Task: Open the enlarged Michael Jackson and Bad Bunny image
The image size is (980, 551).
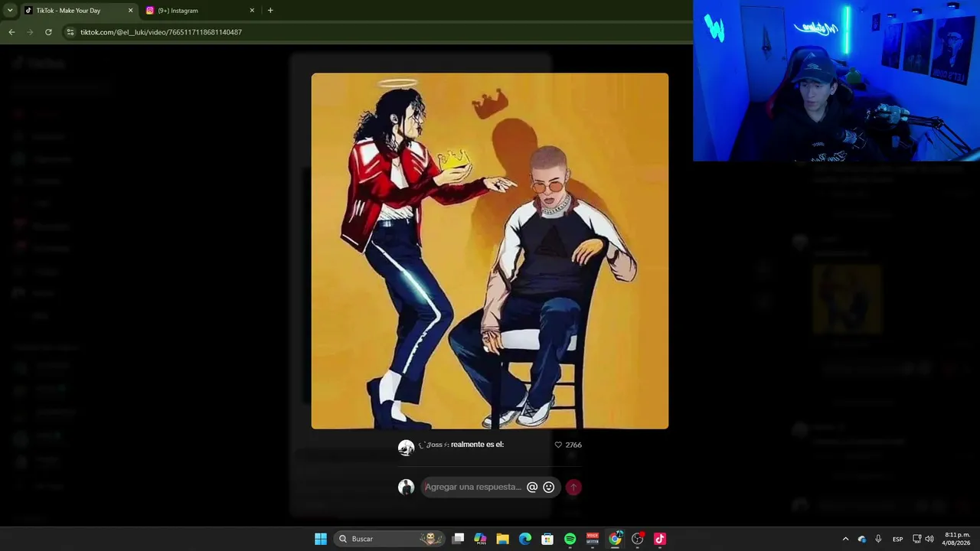Action: coord(490,251)
